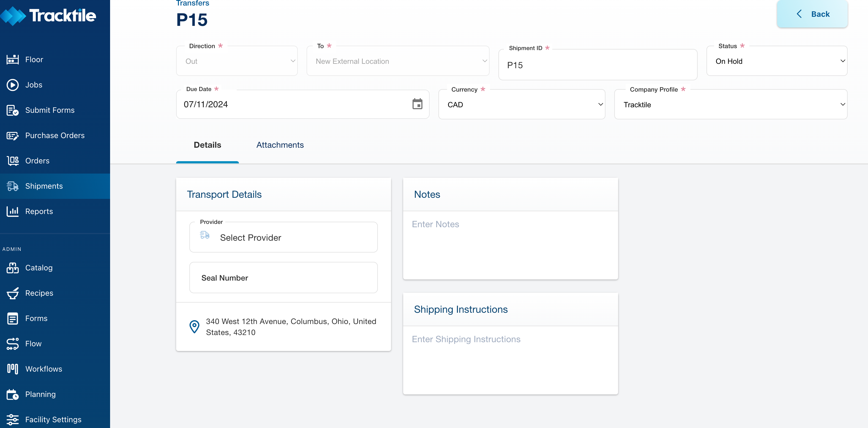Click the Catalog boxes icon

click(12, 268)
